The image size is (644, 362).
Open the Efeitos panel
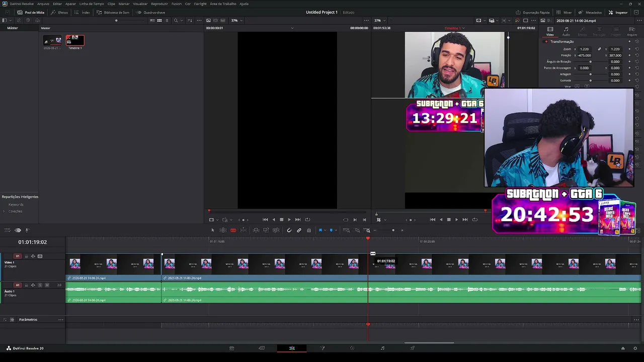(60, 12)
